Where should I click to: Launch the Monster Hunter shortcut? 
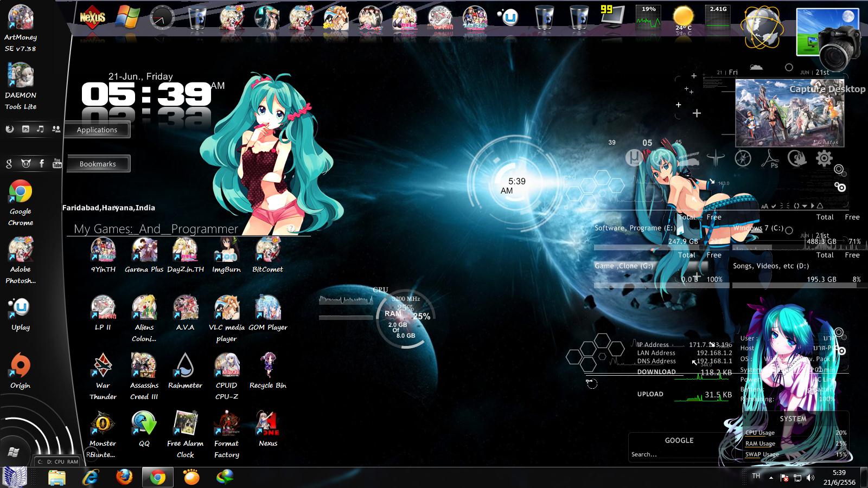[103, 435]
